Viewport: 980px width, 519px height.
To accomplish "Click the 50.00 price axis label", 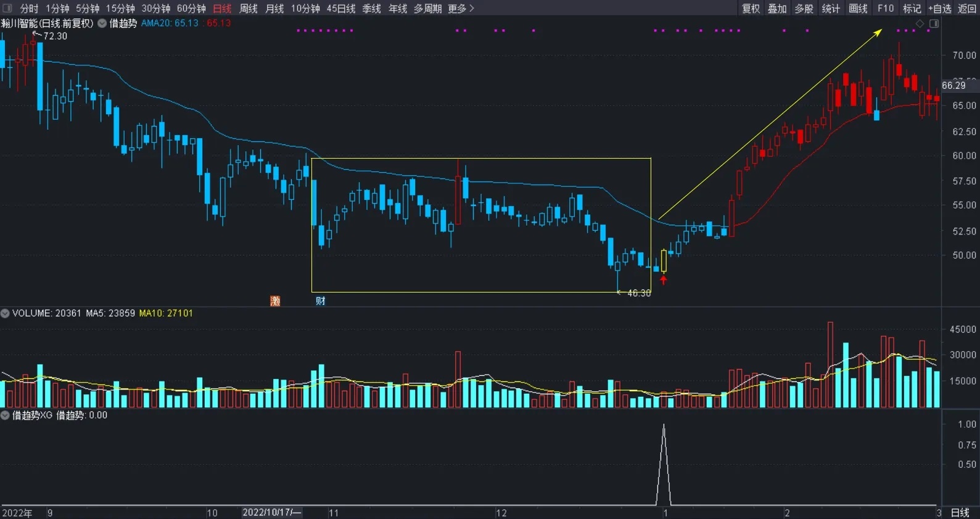I will coord(964,255).
